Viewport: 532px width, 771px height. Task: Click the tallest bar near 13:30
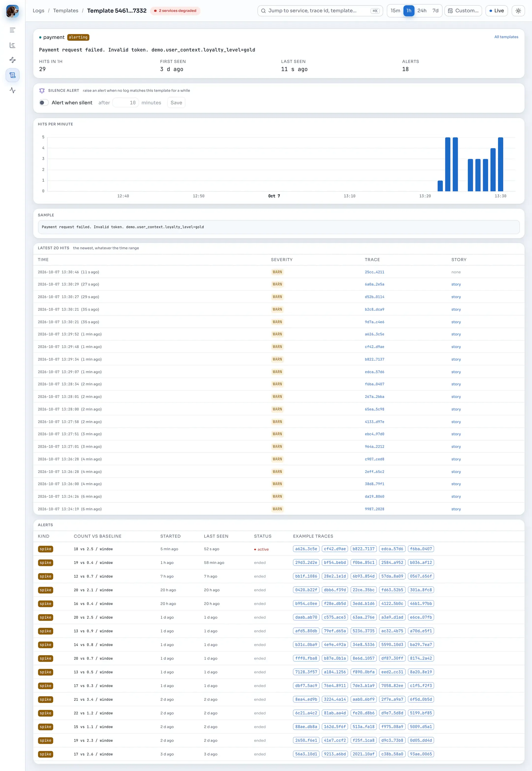click(x=500, y=164)
